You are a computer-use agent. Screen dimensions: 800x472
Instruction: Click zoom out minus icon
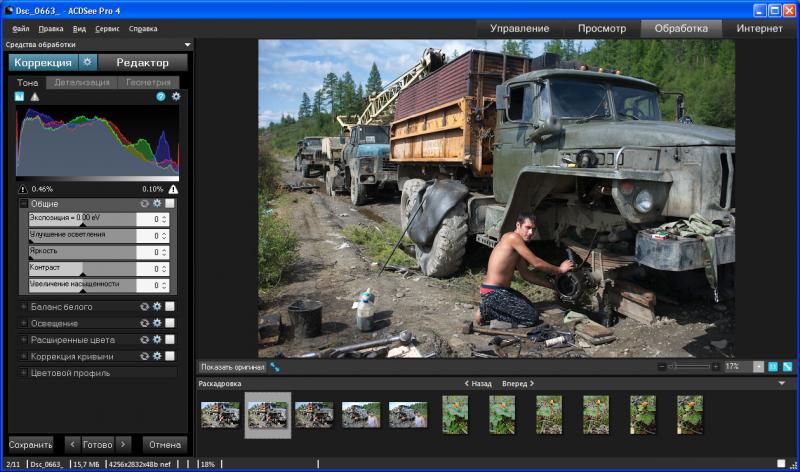662,367
